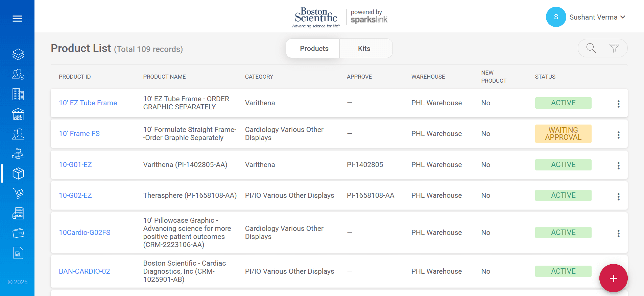Click the WAITING APPROVAL status badge
Viewport: 644px width, 296px height.
563,134
